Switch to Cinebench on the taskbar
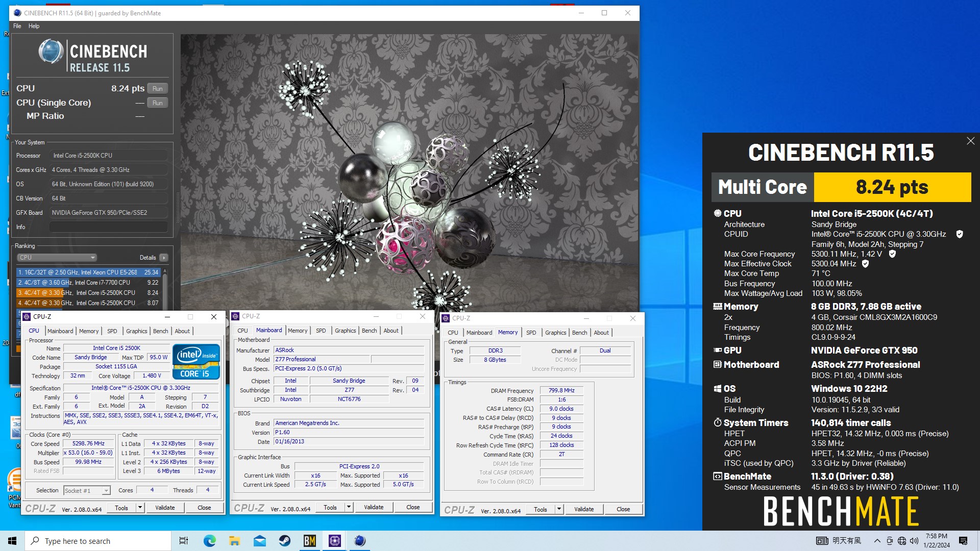 click(x=359, y=541)
